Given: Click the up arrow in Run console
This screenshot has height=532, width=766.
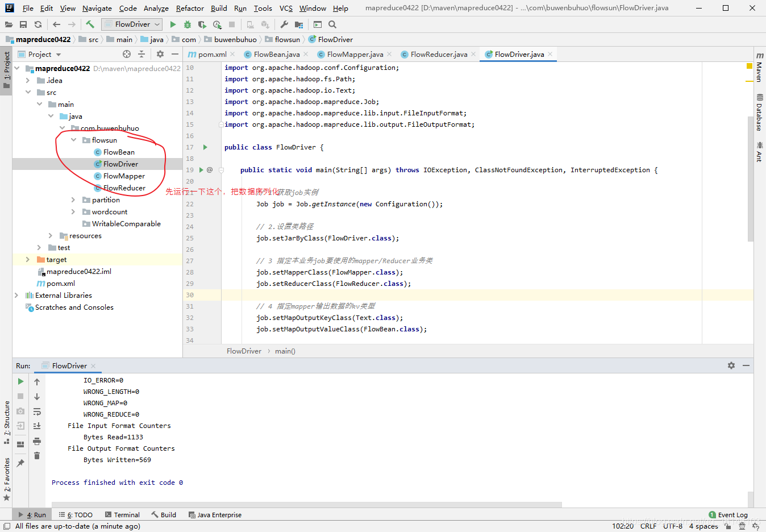Looking at the screenshot, I should coord(37,381).
